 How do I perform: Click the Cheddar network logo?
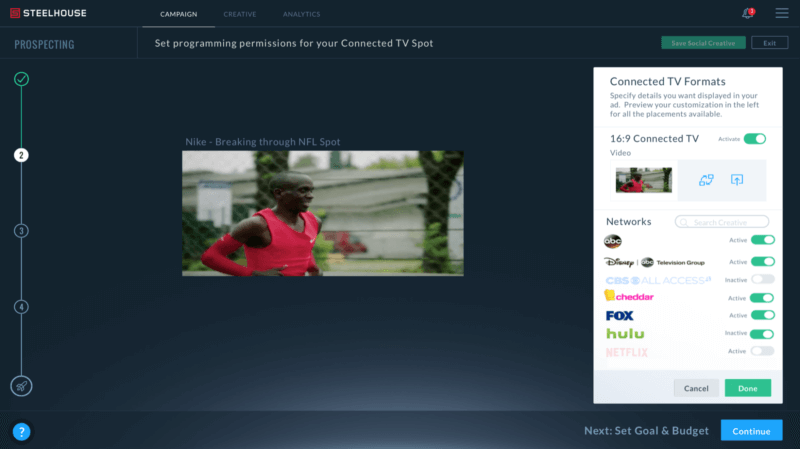(x=629, y=295)
